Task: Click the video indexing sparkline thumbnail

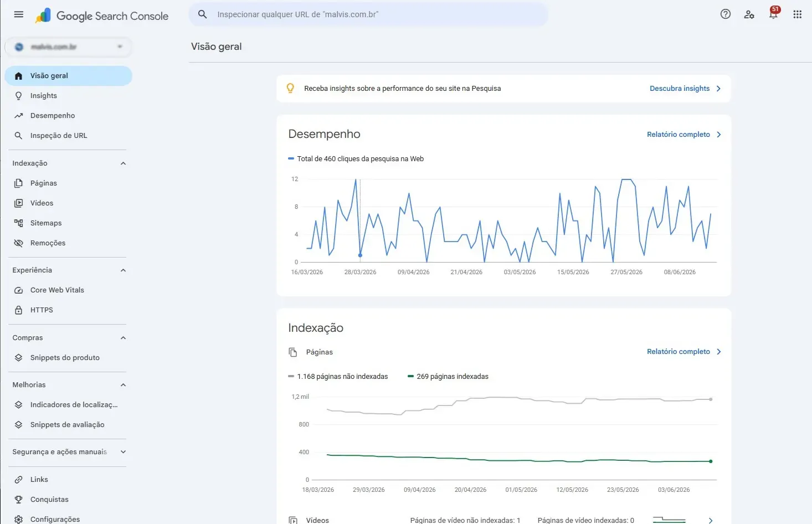Action: tap(669, 520)
